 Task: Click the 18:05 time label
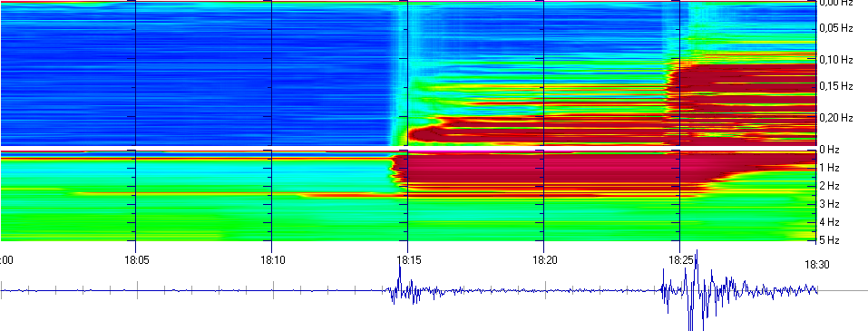(136, 259)
